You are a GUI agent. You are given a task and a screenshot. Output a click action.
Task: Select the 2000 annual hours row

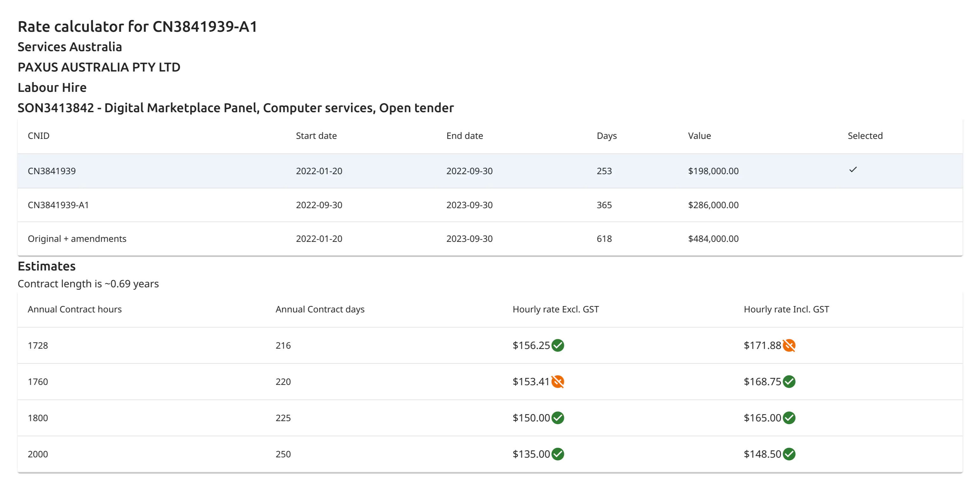(x=38, y=454)
